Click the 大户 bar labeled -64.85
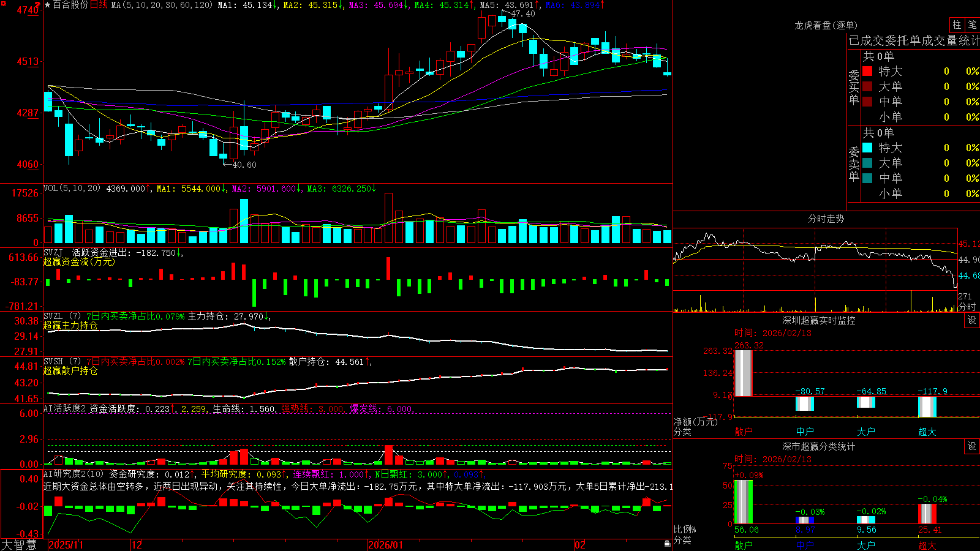The width and height of the screenshot is (980, 551). click(866, 402)
